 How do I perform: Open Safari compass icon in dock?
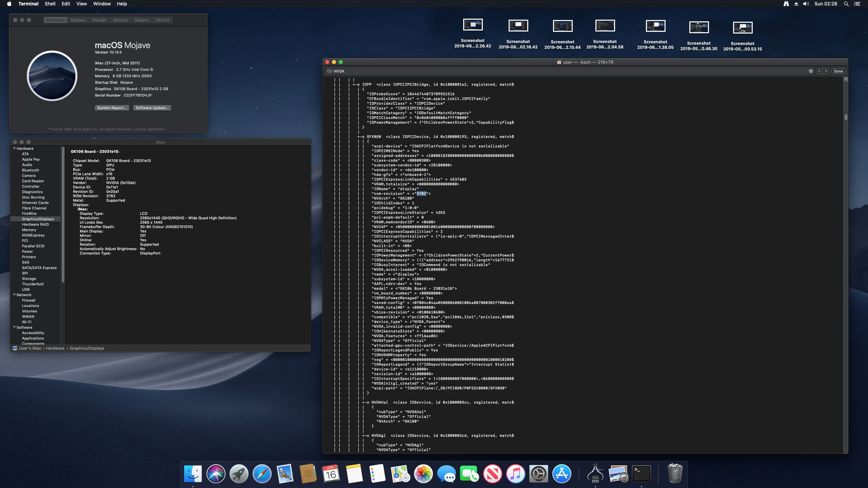[262, 473]
